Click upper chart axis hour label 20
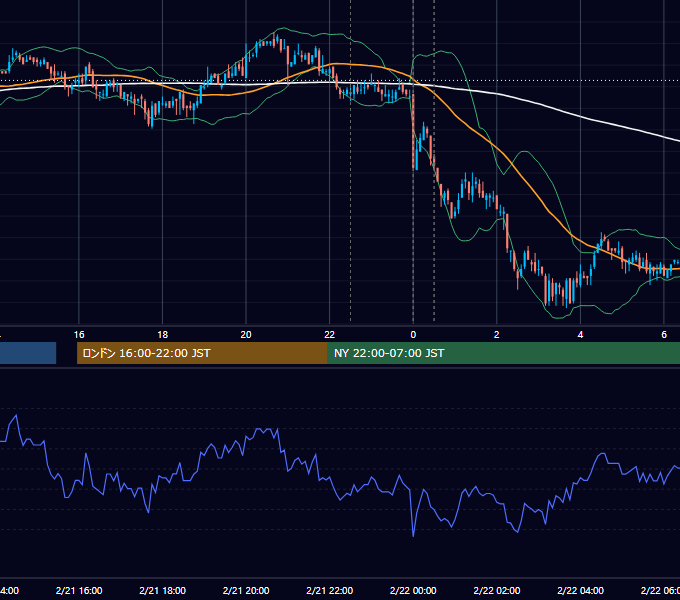680x600 pixels. click(x=246, y=335)
